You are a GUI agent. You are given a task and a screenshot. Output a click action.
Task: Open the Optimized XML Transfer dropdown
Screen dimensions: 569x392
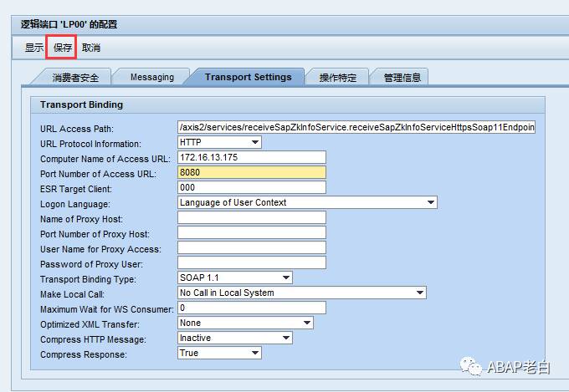pyautogui.click(x=246, y=323)
